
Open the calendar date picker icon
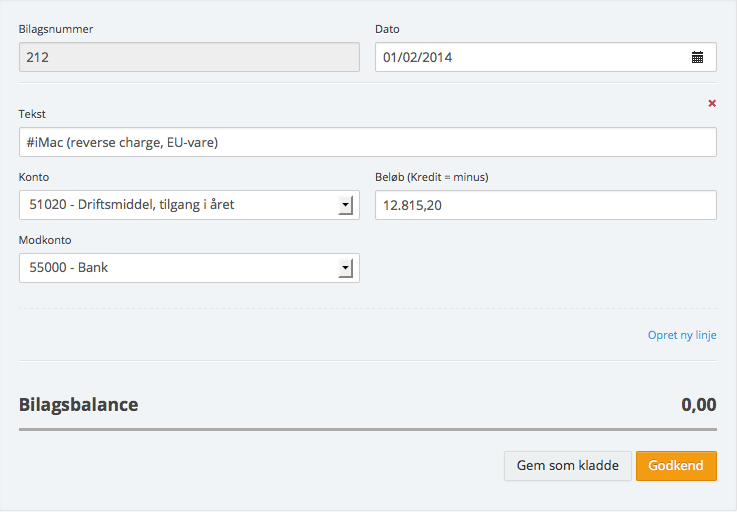[x=697, y=57]
